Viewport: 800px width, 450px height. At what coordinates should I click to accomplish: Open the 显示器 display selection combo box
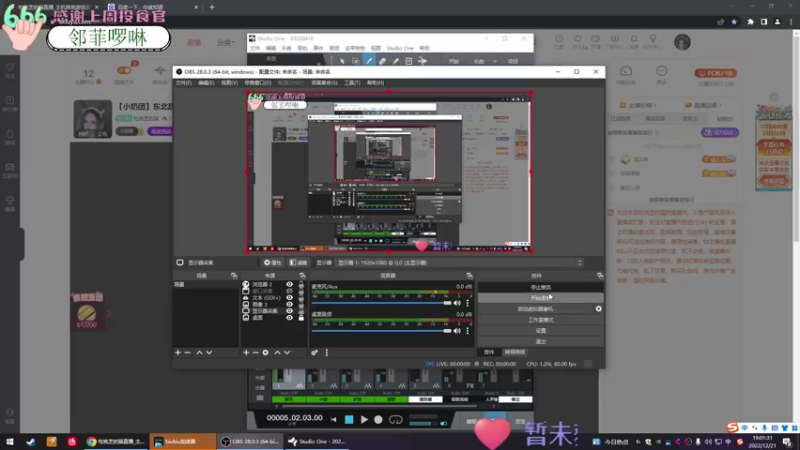point(459,263)
